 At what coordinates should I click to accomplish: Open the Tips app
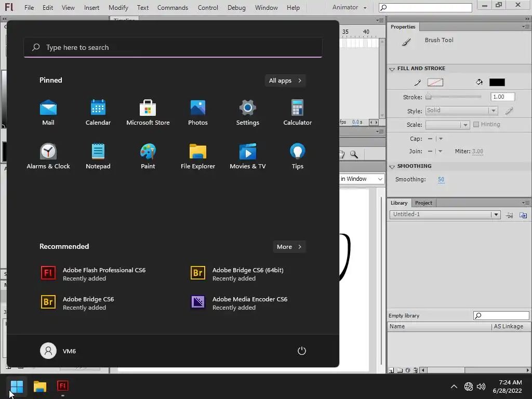click(x=298, y=156)
